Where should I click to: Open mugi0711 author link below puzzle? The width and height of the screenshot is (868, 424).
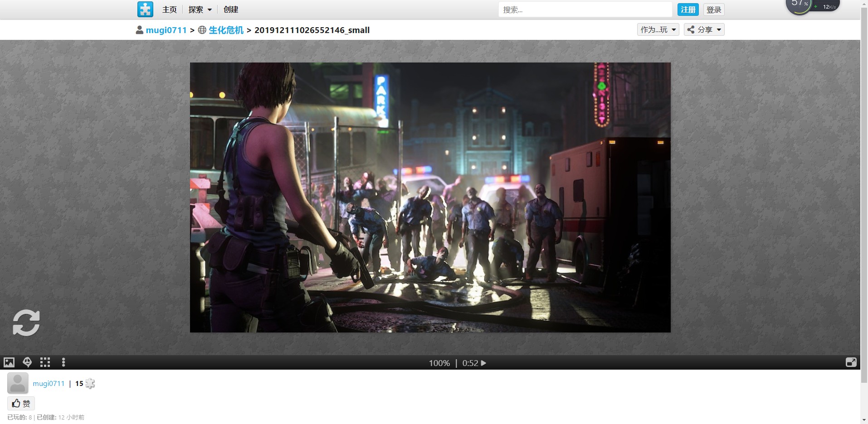click(49, 384)
